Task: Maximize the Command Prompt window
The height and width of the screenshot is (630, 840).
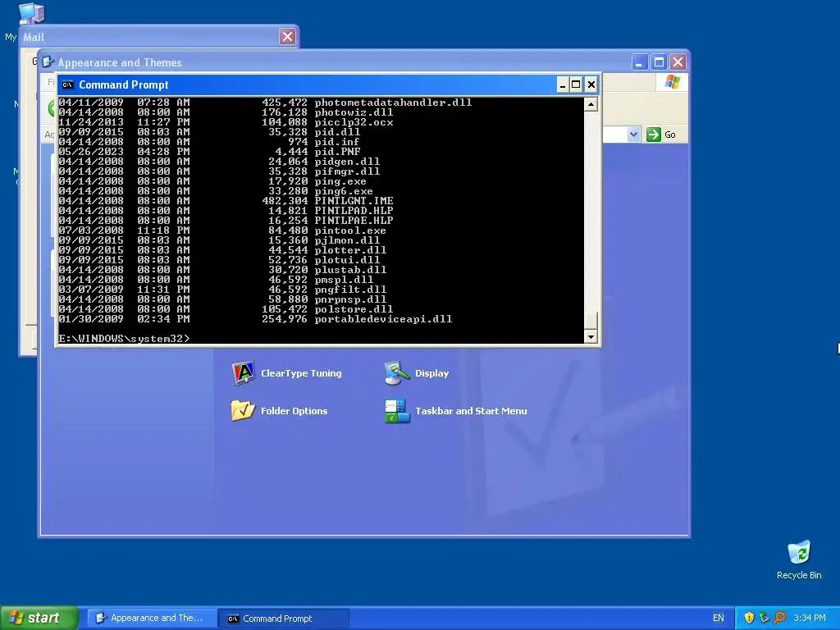Action: click(x=576, y=84)
